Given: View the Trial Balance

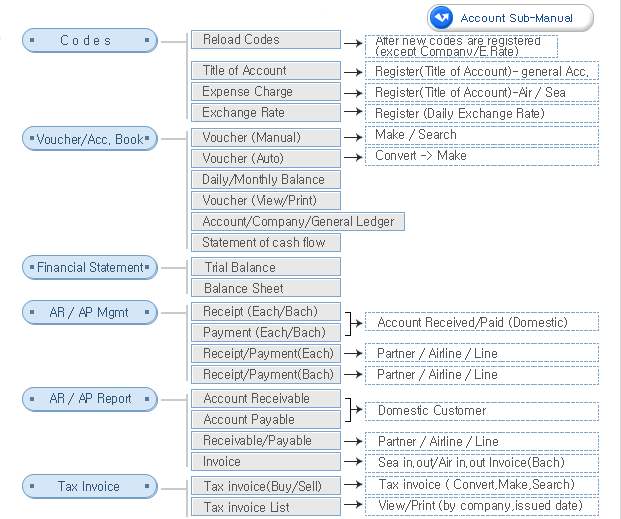Looking at the screenshot, I should pos(265,267).
